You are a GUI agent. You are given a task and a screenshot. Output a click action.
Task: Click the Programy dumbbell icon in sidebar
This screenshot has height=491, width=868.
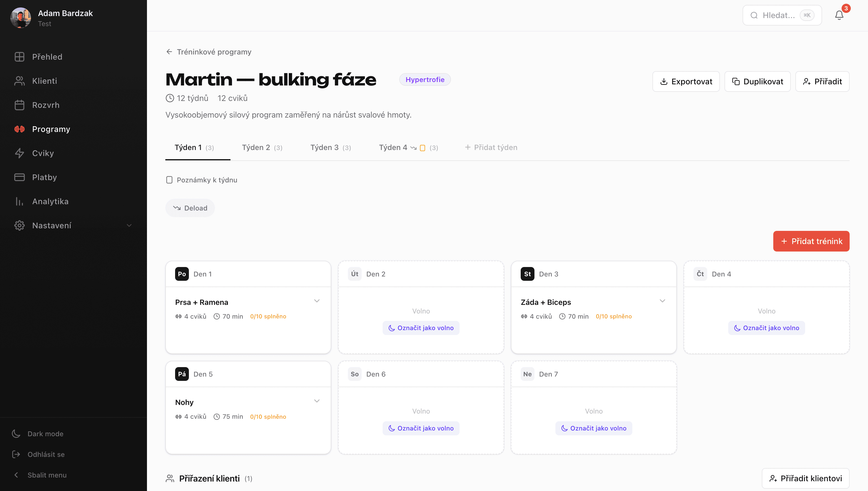click(20, 129)
